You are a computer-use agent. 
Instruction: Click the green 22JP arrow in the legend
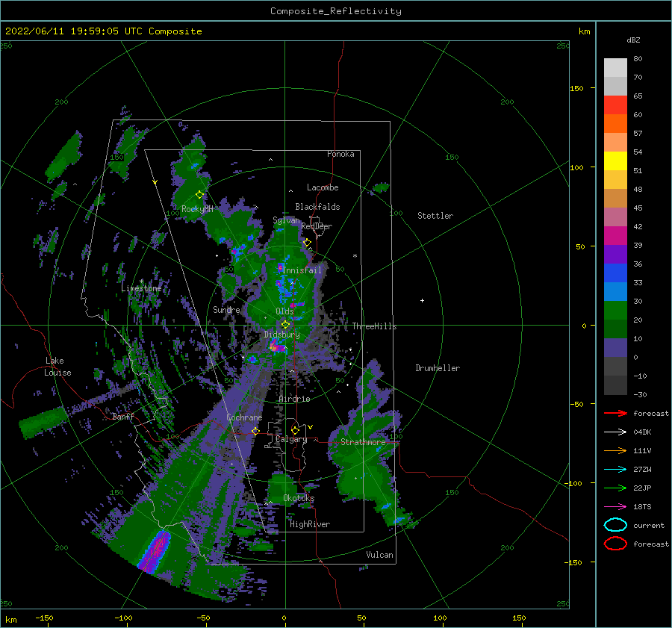(615, 488)
